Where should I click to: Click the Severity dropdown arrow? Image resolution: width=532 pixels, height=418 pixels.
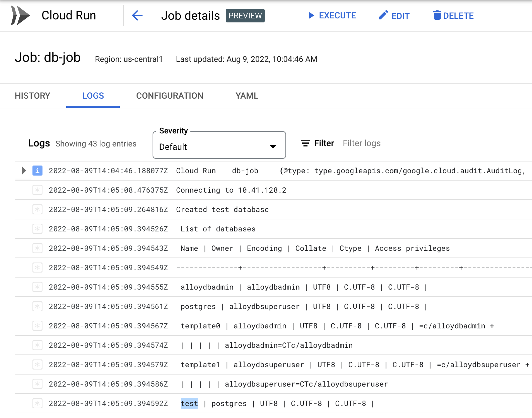pyautogui.click(x=273, y=147)
